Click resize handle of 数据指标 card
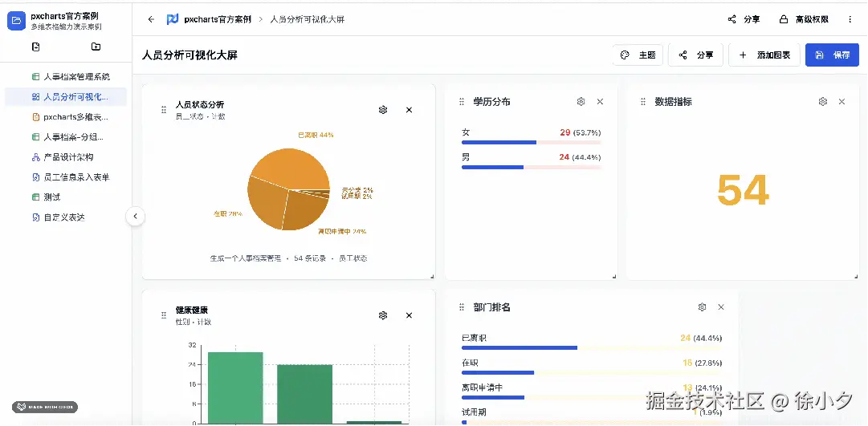 click(856, 276)
